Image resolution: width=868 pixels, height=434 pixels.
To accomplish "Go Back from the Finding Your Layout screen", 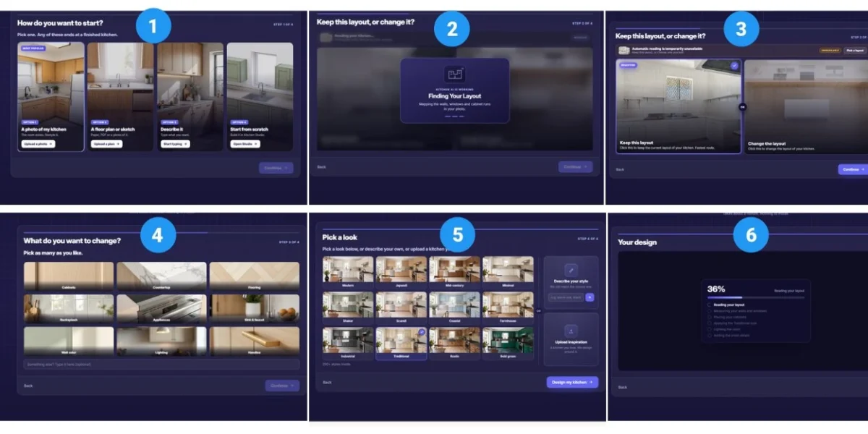I will (x=322, y=167).
